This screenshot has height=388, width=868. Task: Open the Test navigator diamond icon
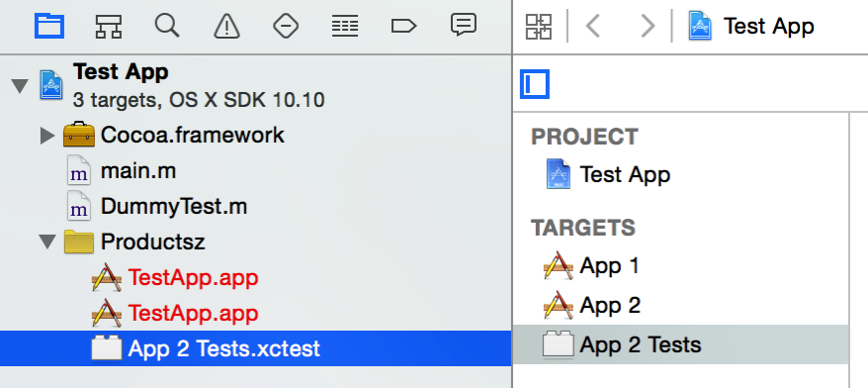point(286,26)
